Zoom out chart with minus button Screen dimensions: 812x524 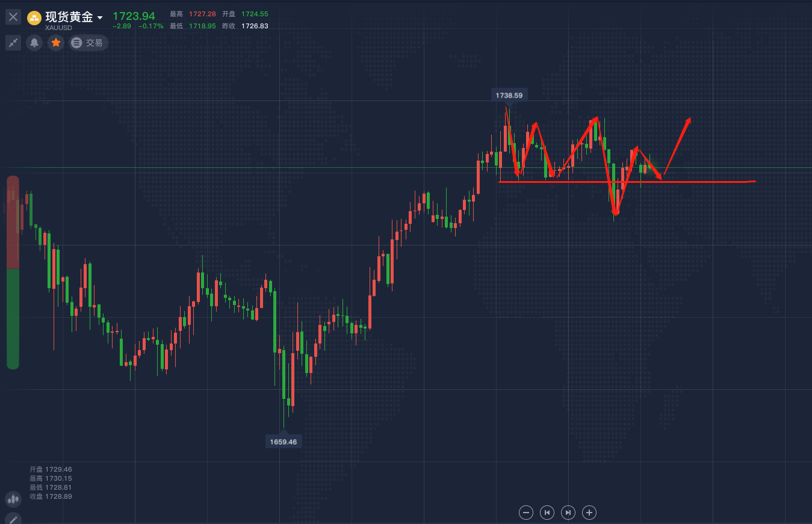click(x=526, y=513)
